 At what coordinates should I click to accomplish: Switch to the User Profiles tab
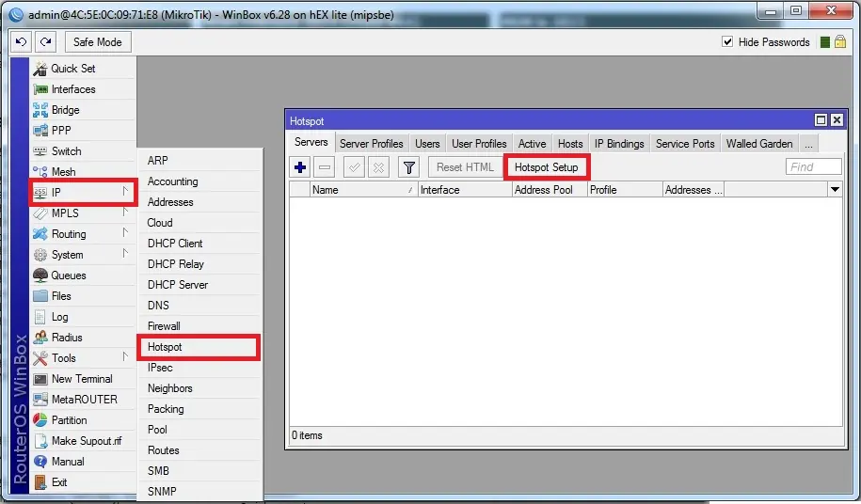pyautogui.click(x=479, y=144)
